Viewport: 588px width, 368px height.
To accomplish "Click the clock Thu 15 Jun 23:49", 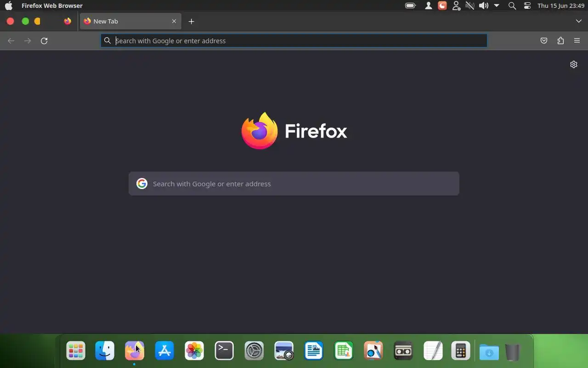I will [x=561, y=6].
